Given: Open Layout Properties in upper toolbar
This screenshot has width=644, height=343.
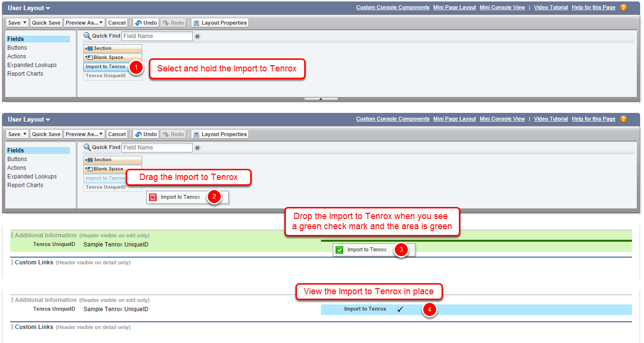Looking at the screenshot, I should 220,23.
